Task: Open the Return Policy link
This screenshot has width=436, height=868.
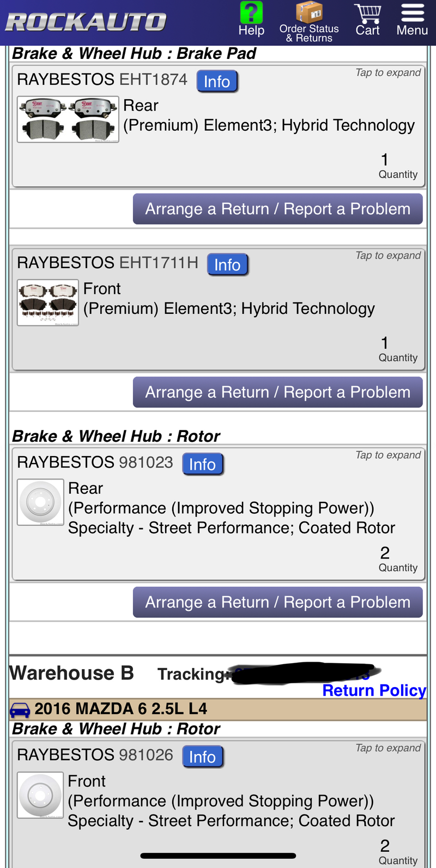Action: [374, 690]
